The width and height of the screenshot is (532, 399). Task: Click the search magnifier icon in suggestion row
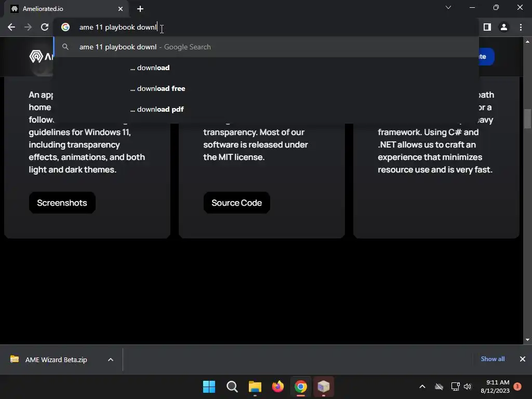[65, 47]
